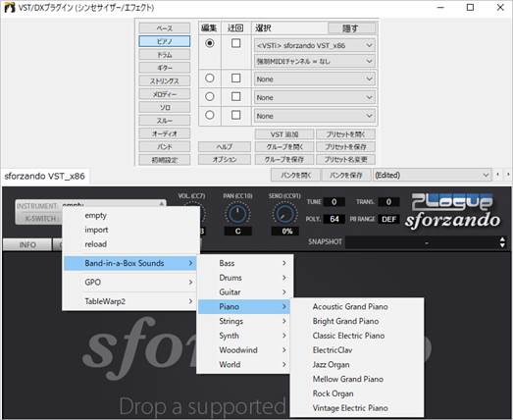The width and height of the screenshot is (513, 420).
Task: Switch to the INFO tab
Action: click(27, 244)
